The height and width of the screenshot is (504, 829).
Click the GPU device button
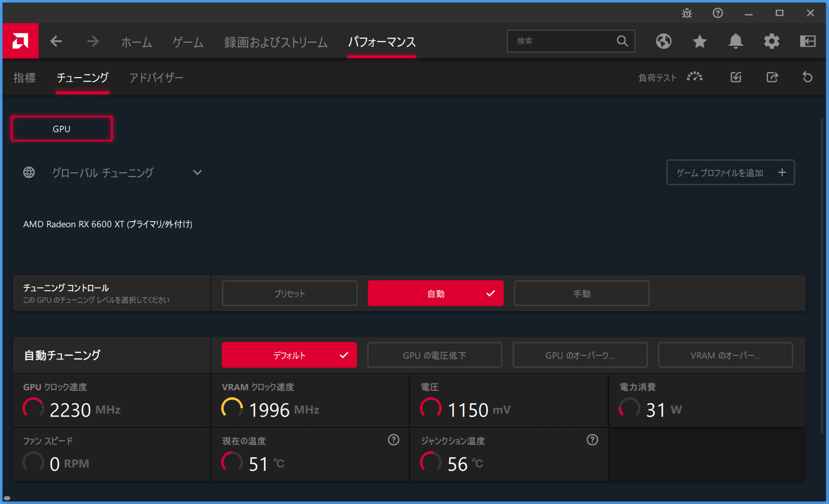62,129
